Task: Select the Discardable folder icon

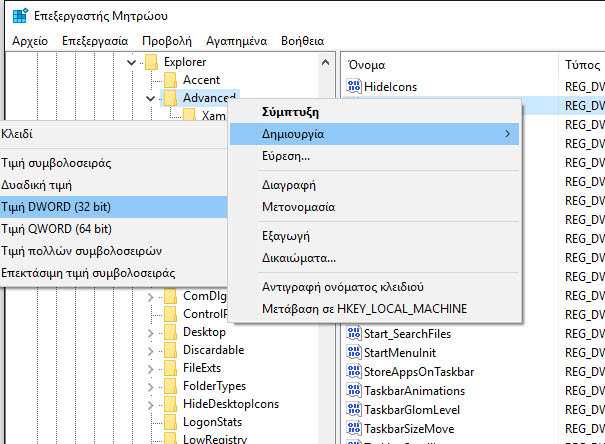Action: click(x=170, y=350)
